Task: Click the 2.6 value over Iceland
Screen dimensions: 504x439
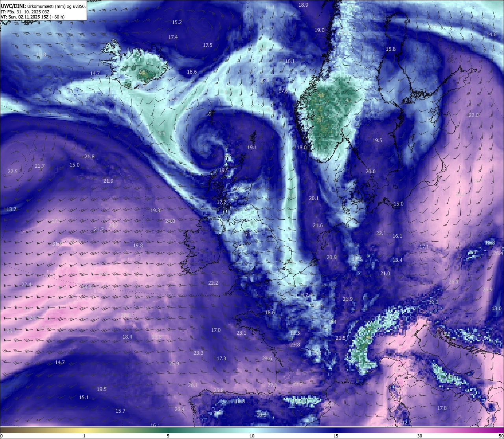Action: tap(142, 72)
